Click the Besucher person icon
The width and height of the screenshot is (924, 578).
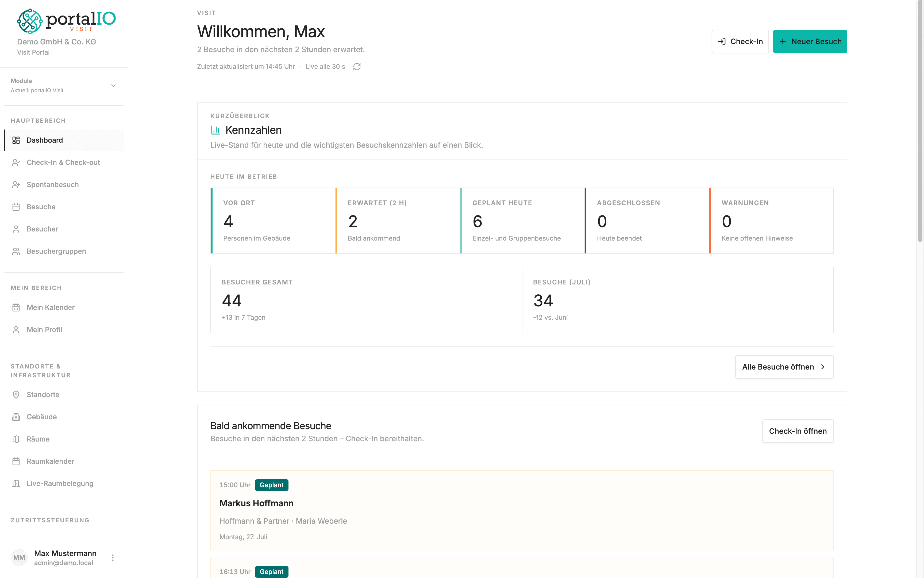pyautogui.click(x=16, y=229)
